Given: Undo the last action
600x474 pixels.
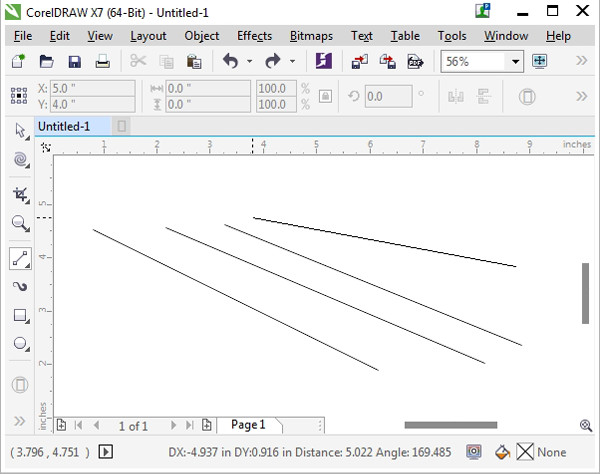Looking at the screenshot, I should pos(231,61).
